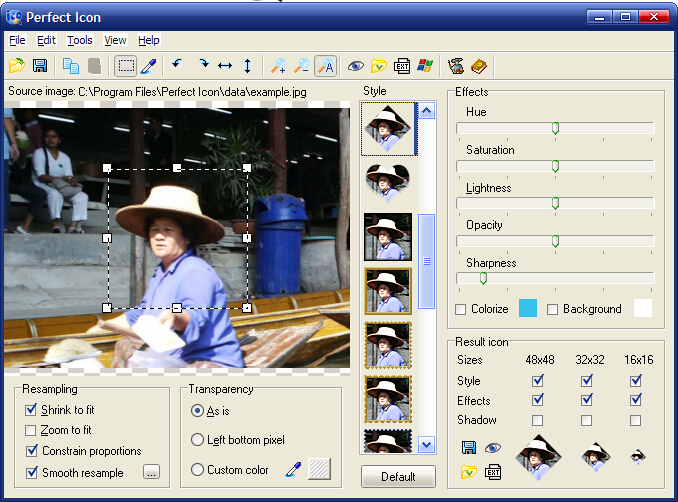Uncheck Smooth resample
The height and width of the screenshot is (502, 678).
pyautogui.click(x=31, y=472)
